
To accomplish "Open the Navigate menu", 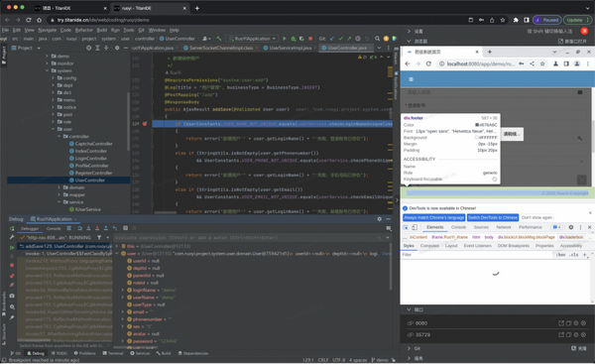I will click(x=47, y=30).
